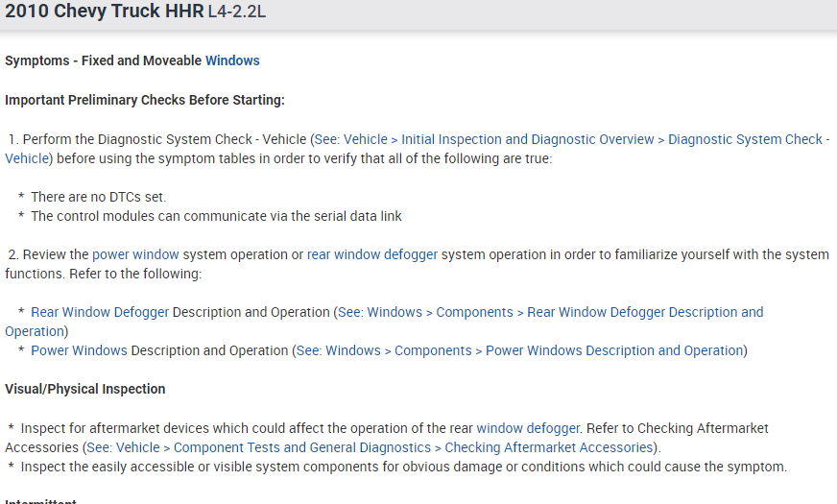
Task: Follow the 'power window' link in step 2
Action: (x=135, y=254)
